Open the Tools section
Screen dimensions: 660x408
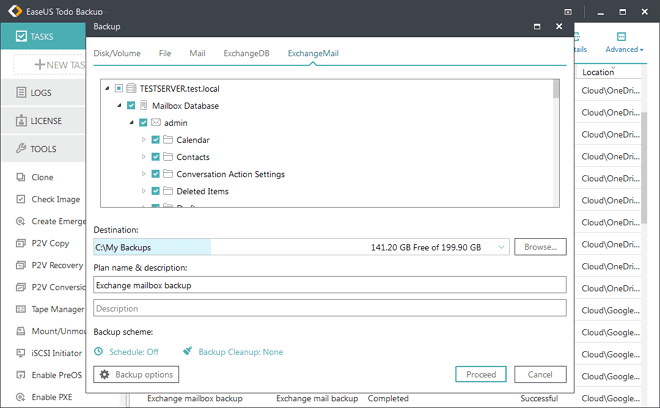coord(43,149)
